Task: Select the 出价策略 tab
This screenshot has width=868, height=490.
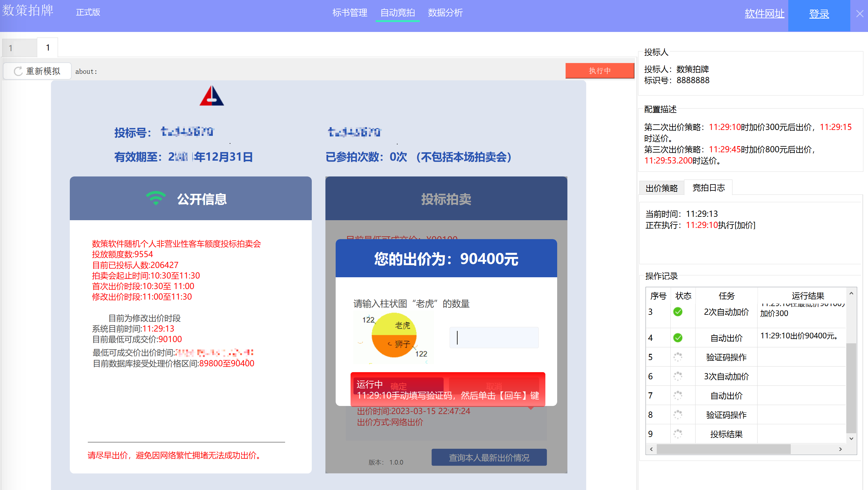Action: 661,188
